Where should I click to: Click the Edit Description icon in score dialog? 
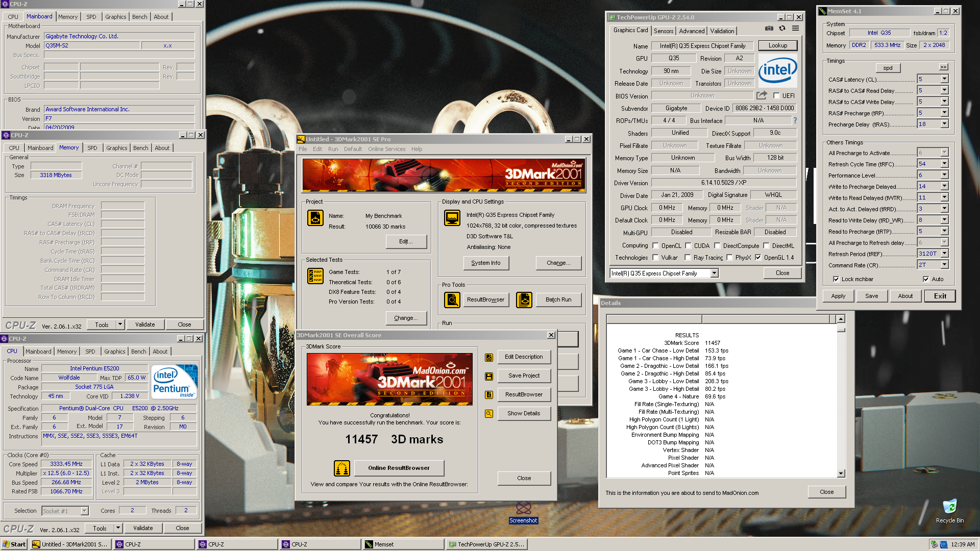[489, 357]
